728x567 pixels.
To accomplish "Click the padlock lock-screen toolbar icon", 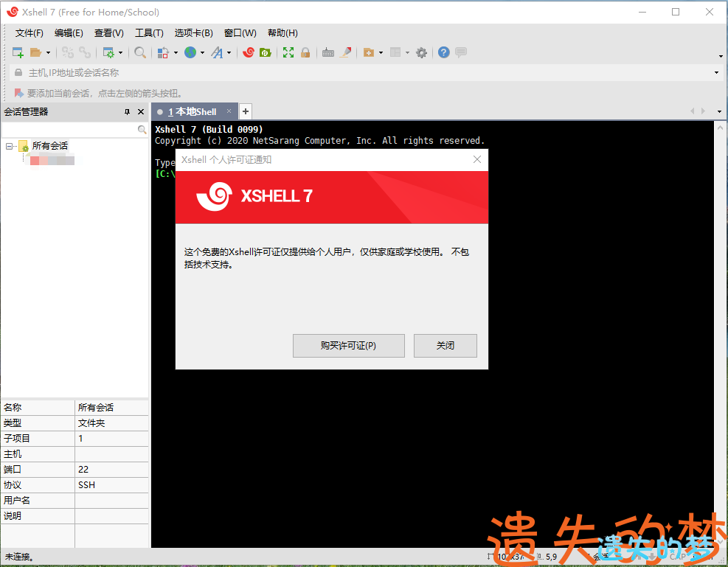I will [305, 52].
